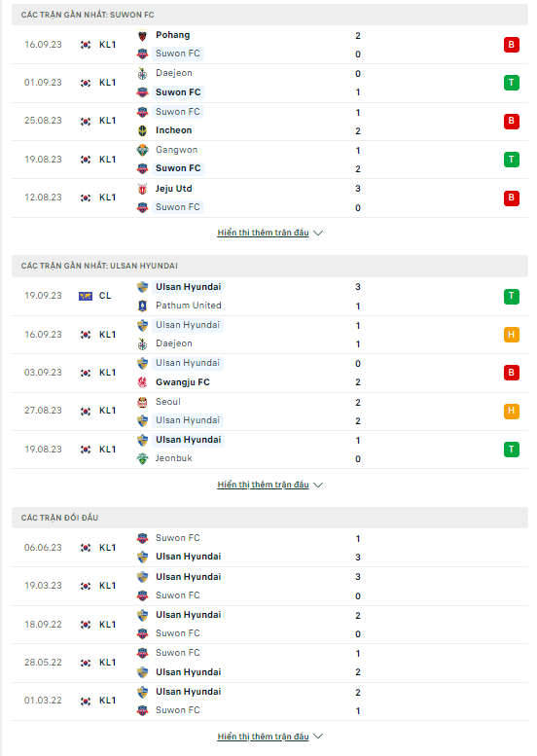Open the Gwangju FC team link
This screenshot has height=756, width=537.
pos(183,382)
